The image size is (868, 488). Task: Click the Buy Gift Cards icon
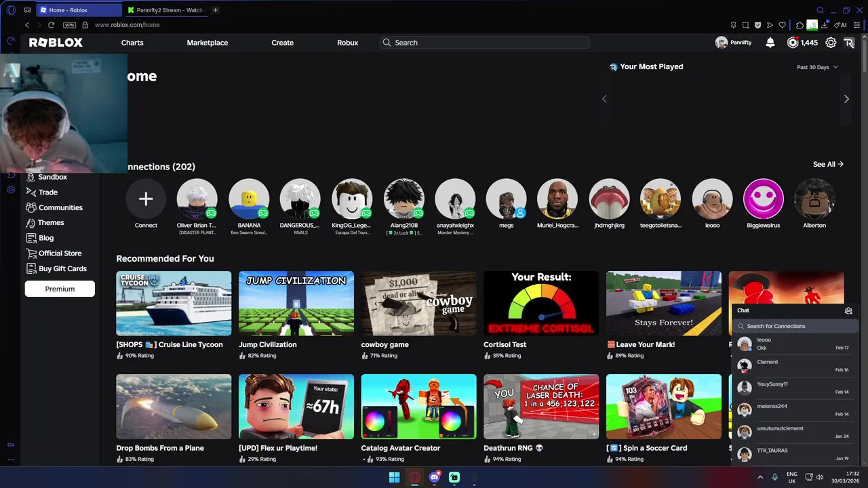pos(31,268)
